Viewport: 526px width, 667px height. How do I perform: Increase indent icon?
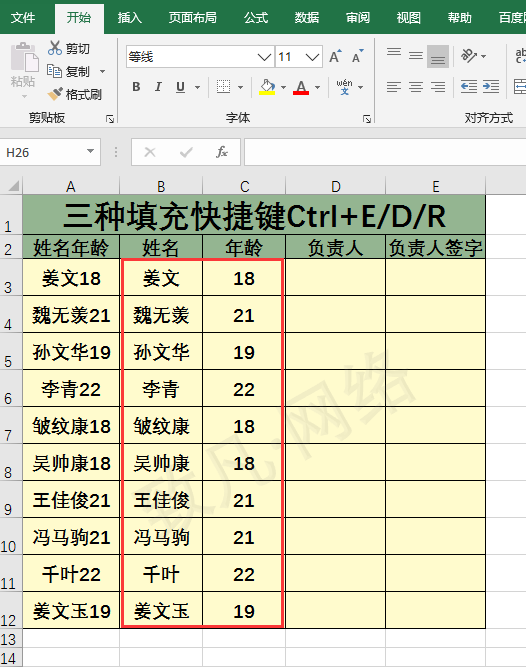tap(491, 87)
